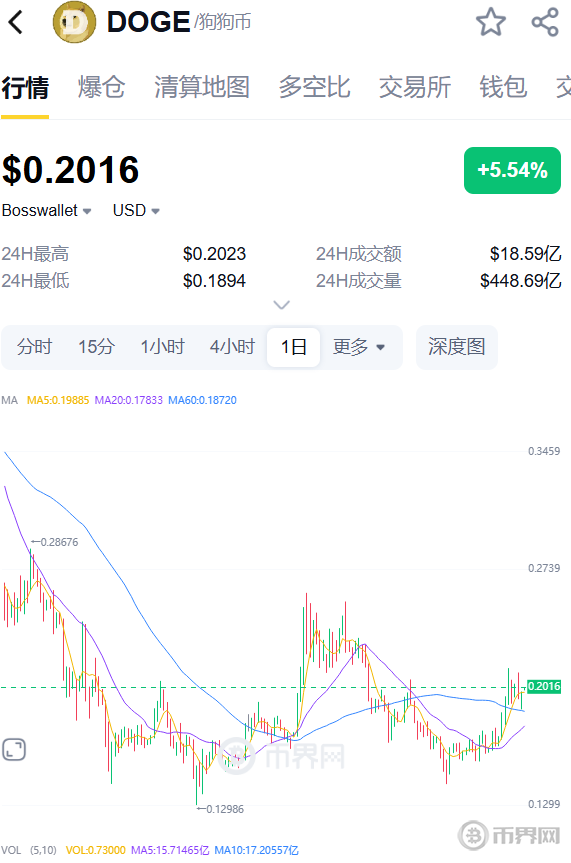The height and width of the screenshot is (863, 571).
Task: Tap the MA5 indicator label
Action: pos(58,400)
